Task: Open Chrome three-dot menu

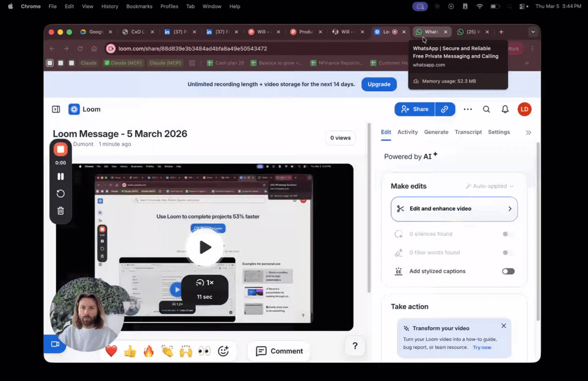Action: (532, 49)
